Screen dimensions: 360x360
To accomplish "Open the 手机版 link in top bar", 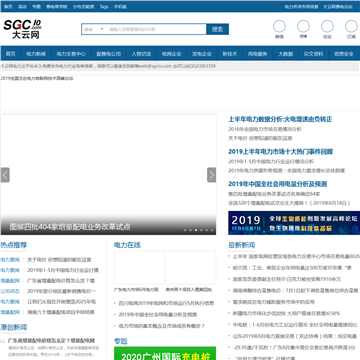I will 120,6.
